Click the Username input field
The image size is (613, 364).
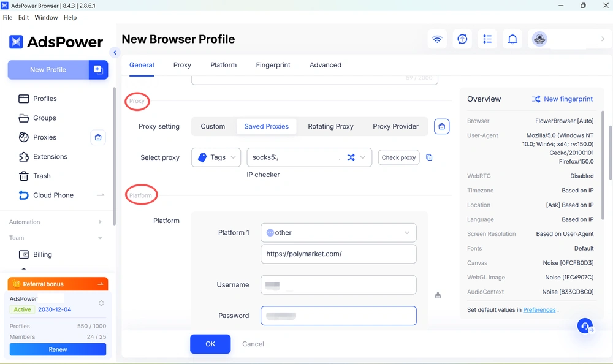tap(338, 285)
